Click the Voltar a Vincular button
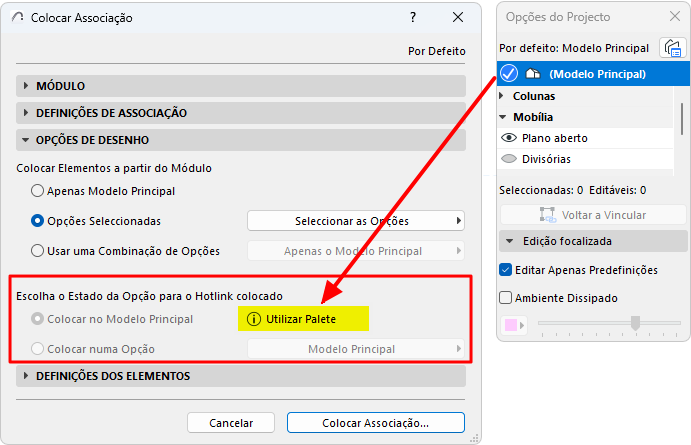 tap(593, 215)
